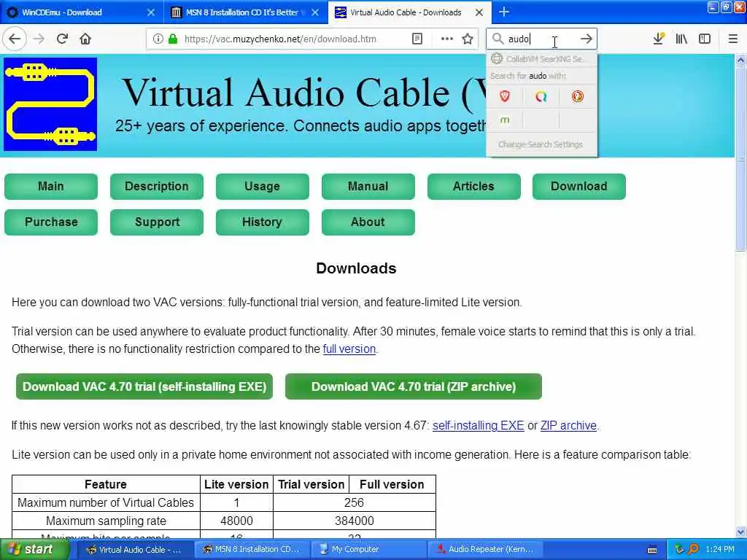Open the 4.67 ZIP archive link
The image size is (747, 560).
coord(568,426)
